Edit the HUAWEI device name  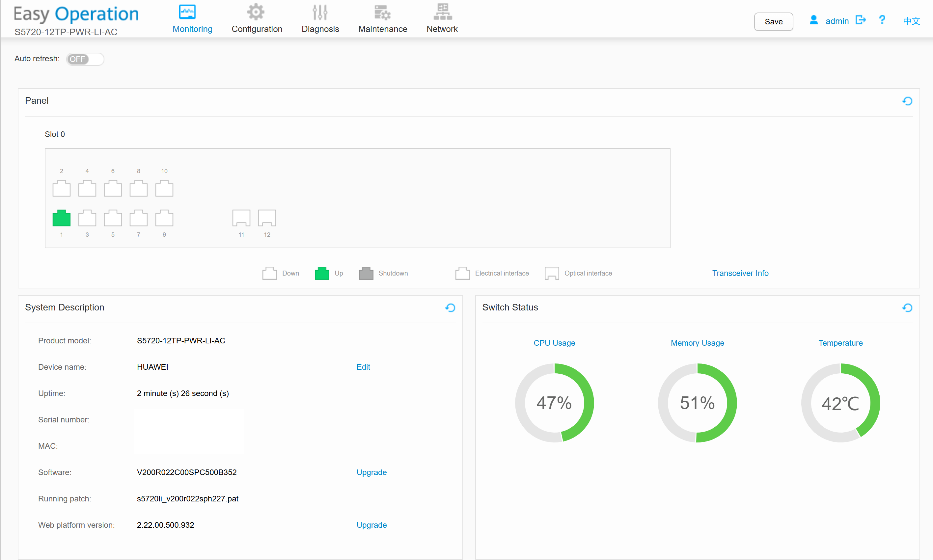(x=363, y=367)
